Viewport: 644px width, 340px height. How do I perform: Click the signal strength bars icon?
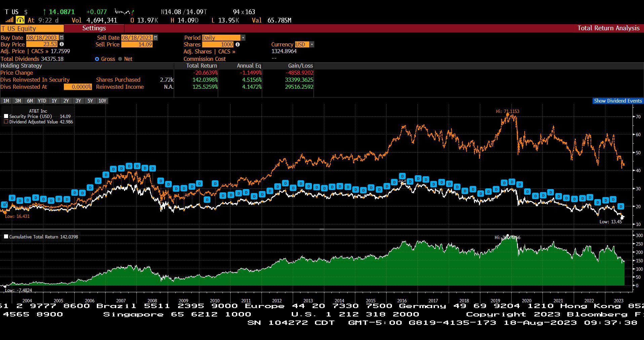coord(9,20)
